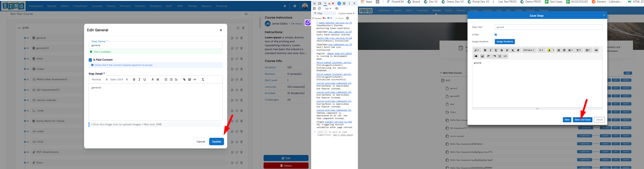Collapse the Belt-Test-Course section in right window

tap(441, 73)
